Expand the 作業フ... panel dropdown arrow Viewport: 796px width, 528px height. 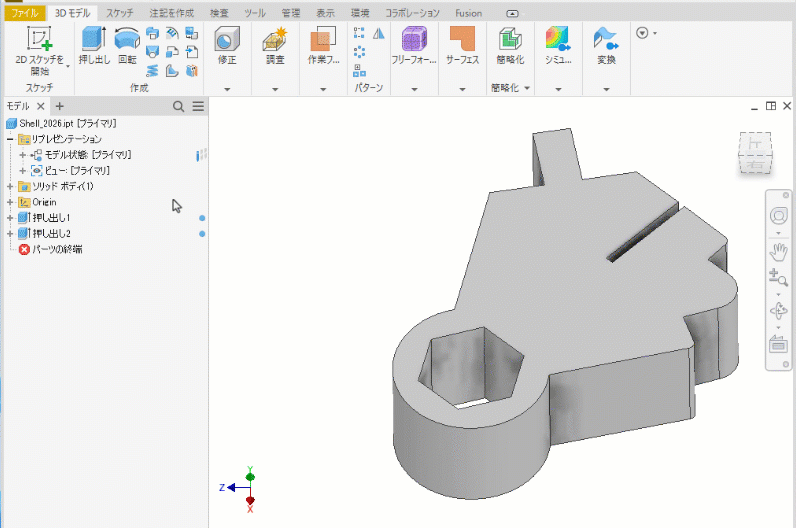click(323, 89)
